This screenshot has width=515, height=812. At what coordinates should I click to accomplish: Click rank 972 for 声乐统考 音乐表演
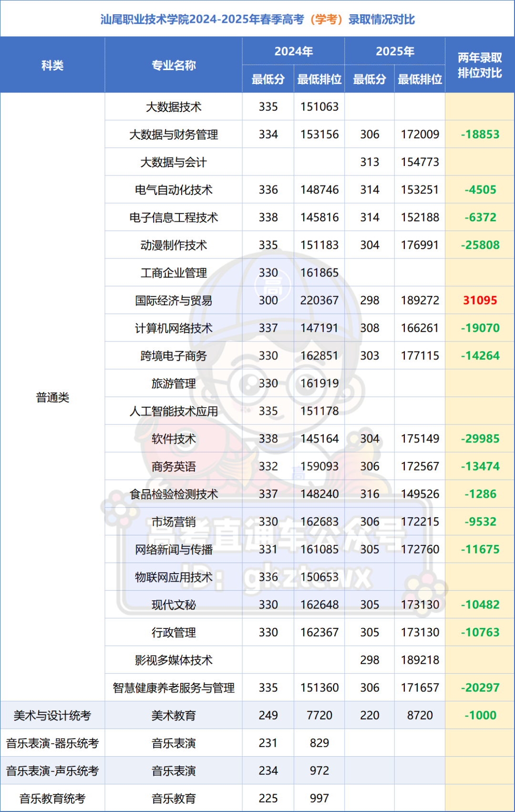click(x=319, y=771)
